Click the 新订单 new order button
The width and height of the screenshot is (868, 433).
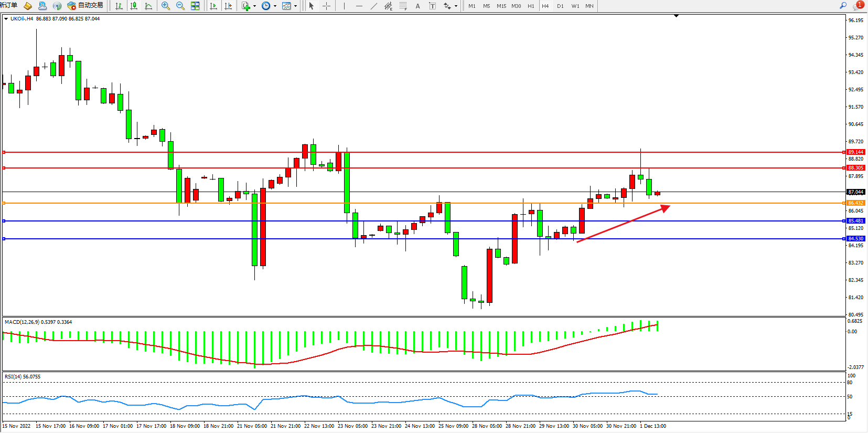click(x=9, y=5)
